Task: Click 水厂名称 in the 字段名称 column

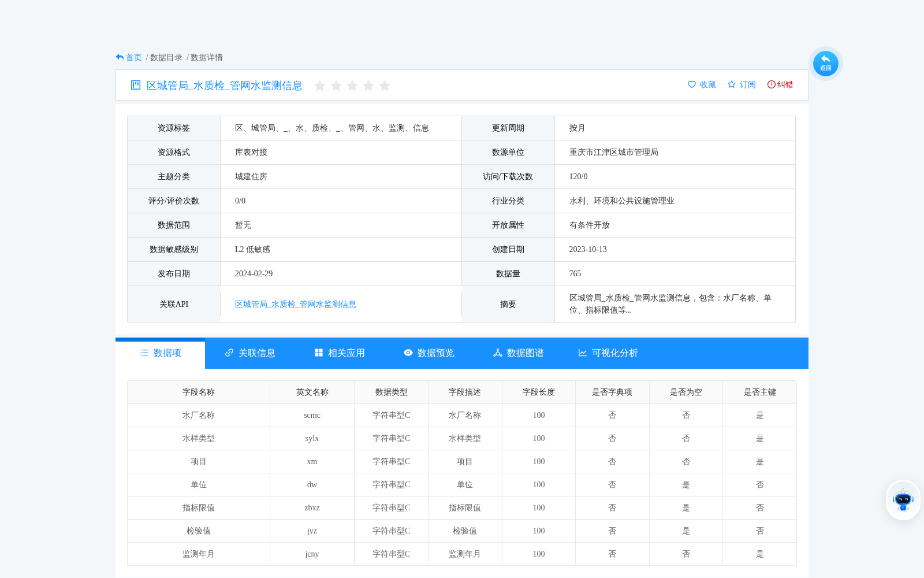Action: 199,415
